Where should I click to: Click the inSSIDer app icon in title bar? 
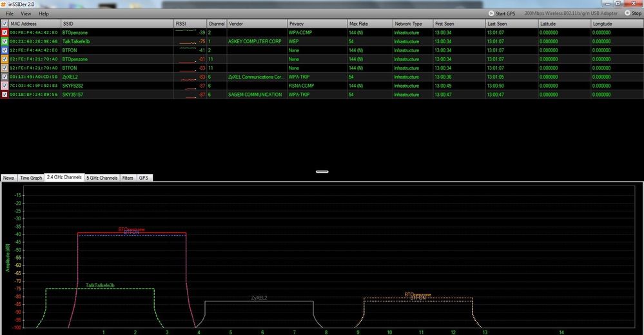[x=4, y=4]
